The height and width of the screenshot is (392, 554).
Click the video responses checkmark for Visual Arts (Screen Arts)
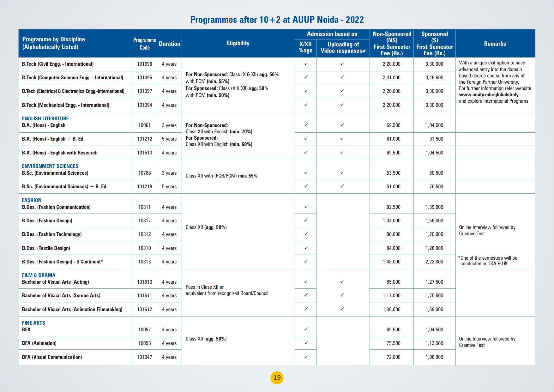(x=342, y=295)
